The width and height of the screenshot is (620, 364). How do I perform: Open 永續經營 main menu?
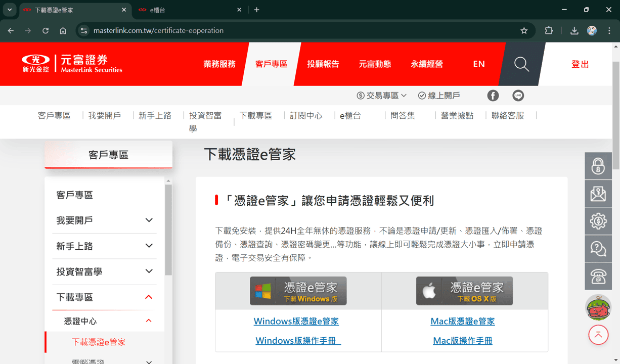coord(427,64)
